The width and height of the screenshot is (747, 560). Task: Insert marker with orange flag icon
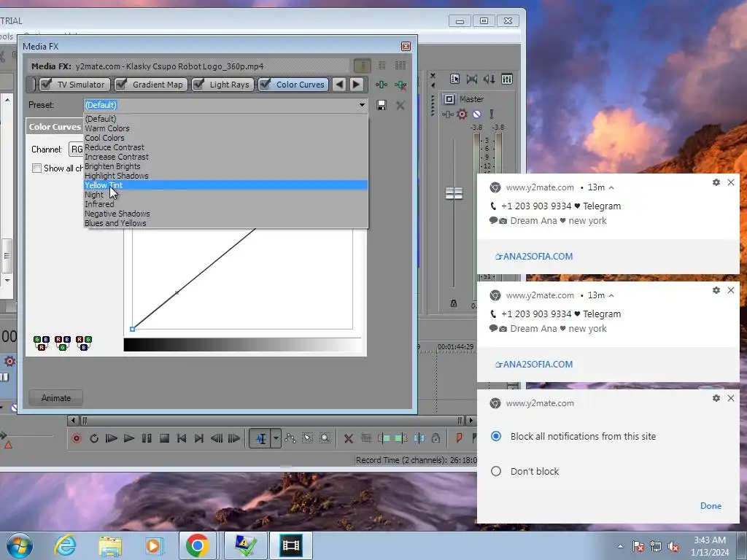[459, 437]
